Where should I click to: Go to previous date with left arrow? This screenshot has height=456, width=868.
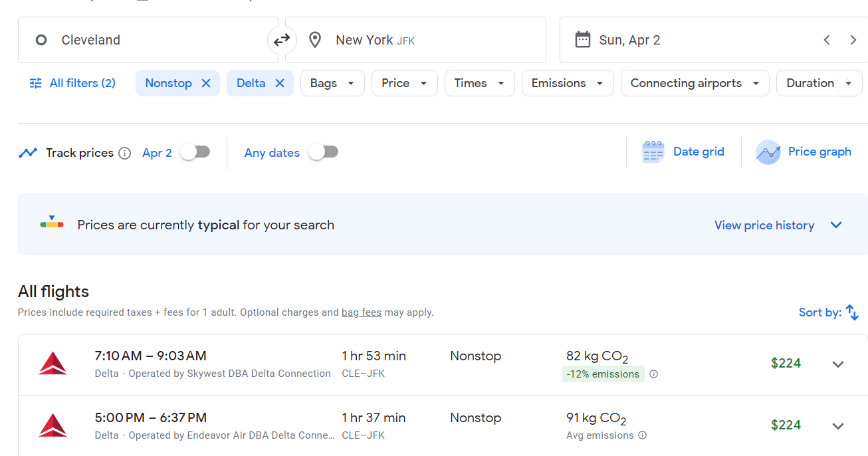point(827,40)
